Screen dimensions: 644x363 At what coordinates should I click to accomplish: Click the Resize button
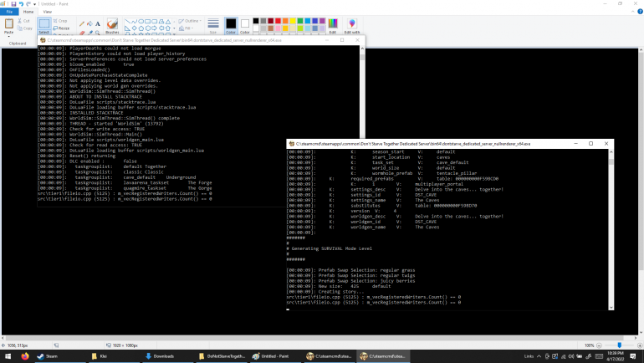click(x=61, y=28)
